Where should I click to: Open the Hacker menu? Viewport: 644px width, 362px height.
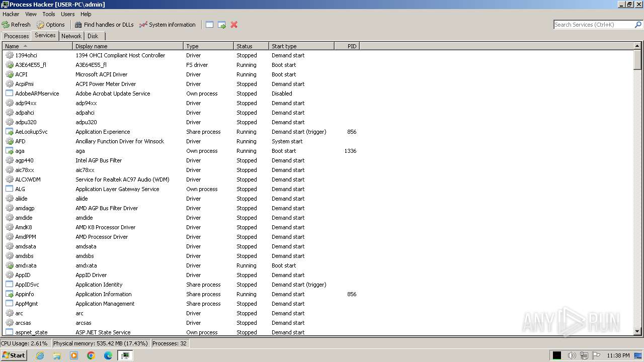[x=11, y=14]
